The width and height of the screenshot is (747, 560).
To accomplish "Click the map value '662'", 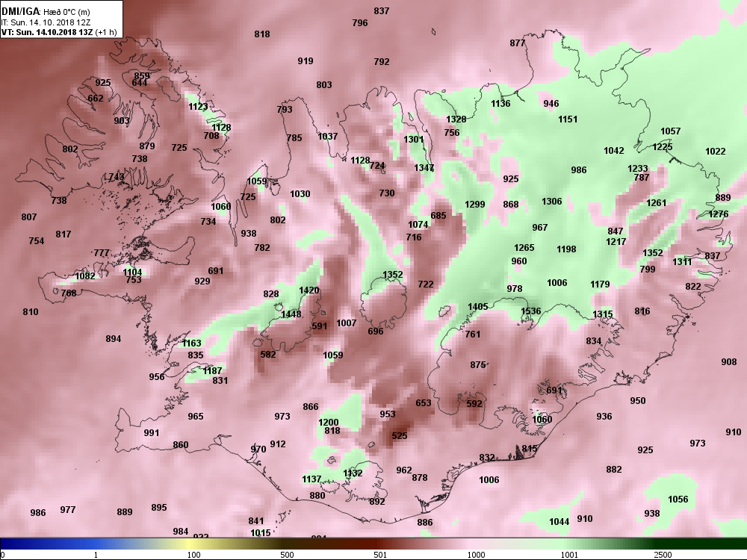I will (x=96, y=98).
